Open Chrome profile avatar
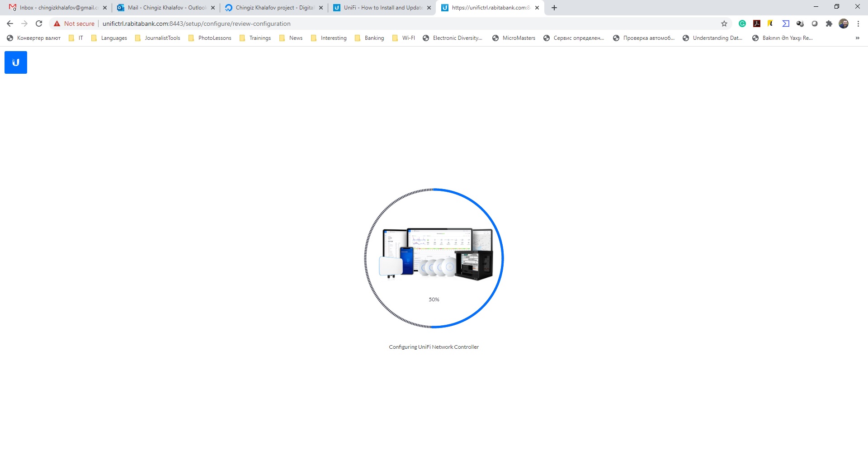The height and width of the screenshot is (475, 868). 844,24
